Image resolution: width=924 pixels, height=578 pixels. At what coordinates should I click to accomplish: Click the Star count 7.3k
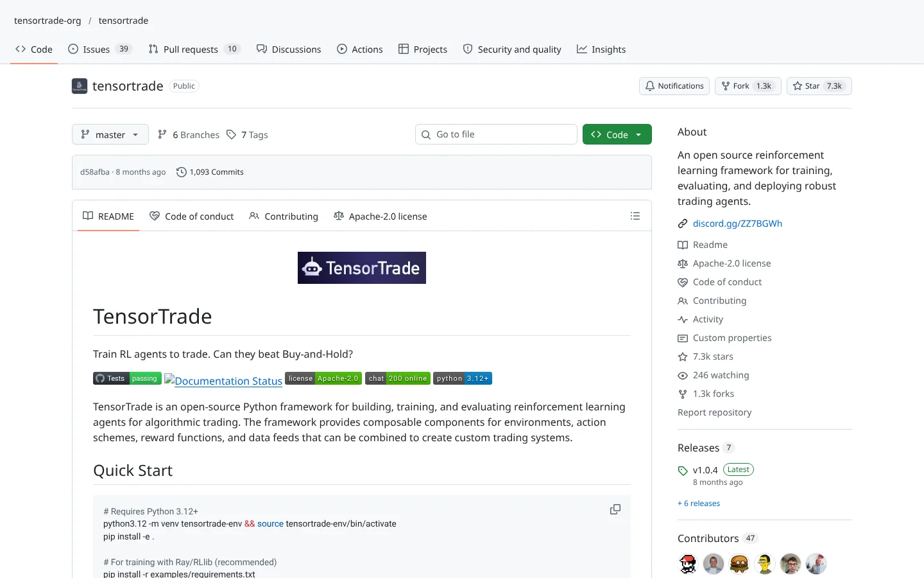[834, 86]
